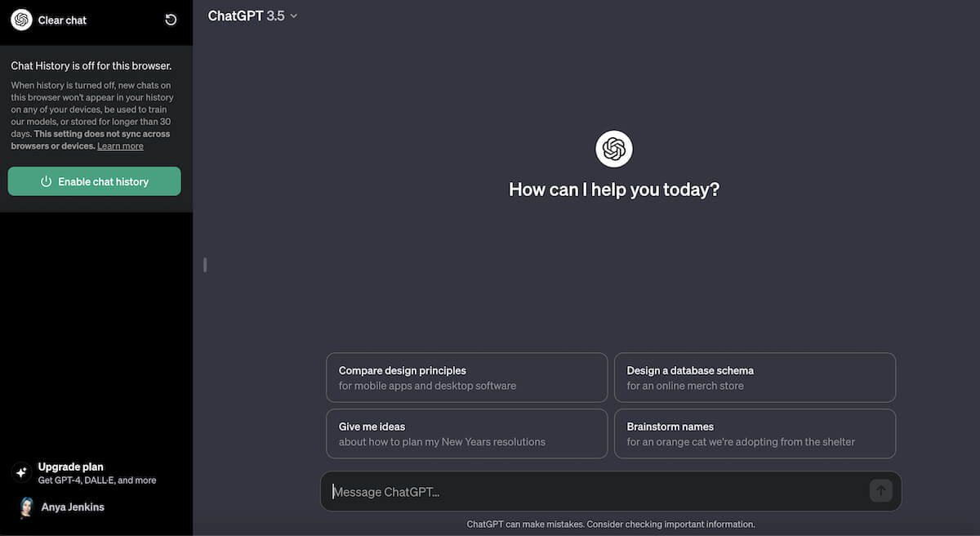Select the Design a database schema suggestion

click(755, 377)
